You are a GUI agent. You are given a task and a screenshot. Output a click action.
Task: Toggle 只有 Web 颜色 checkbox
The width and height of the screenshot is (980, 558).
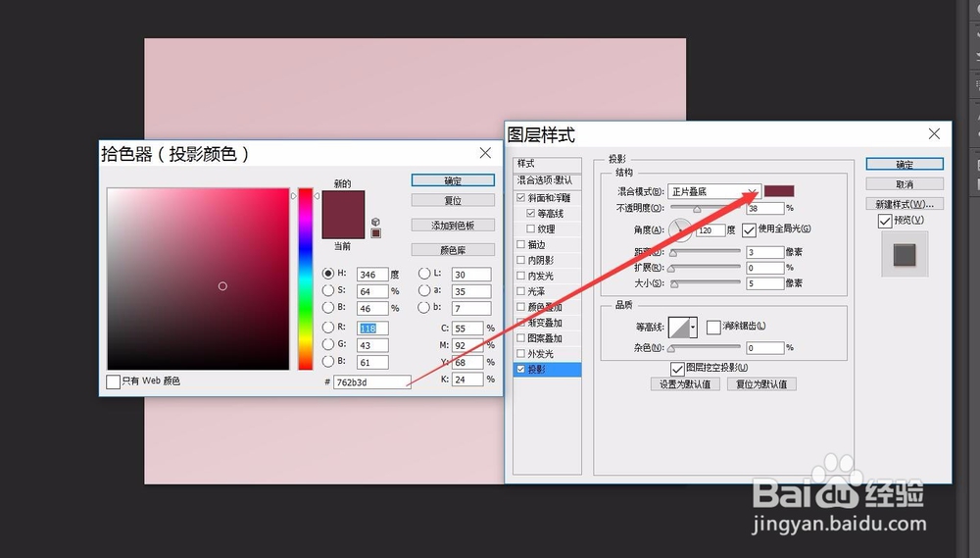pos(113,381)
